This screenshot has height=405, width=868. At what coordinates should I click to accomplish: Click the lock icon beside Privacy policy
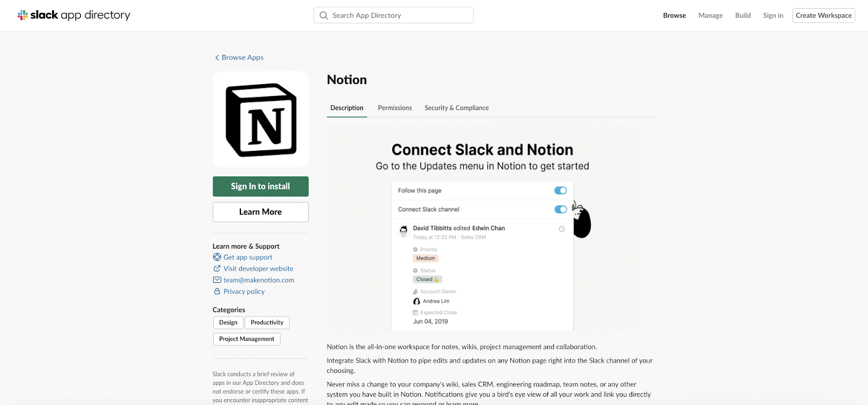217,292
